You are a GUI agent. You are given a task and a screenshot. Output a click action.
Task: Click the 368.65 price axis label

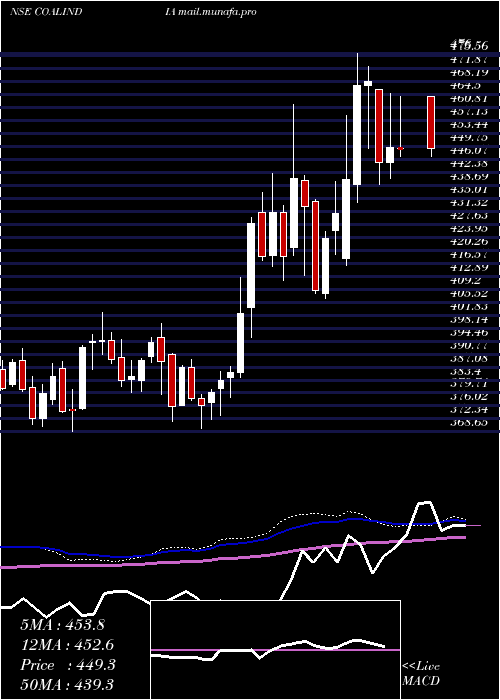(x=469, y=422)
